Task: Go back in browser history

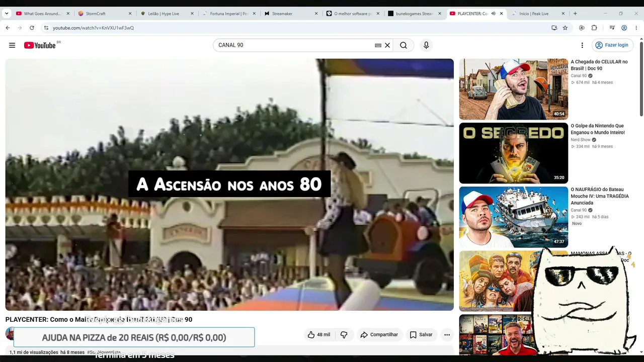Action: tap(8, 28)
